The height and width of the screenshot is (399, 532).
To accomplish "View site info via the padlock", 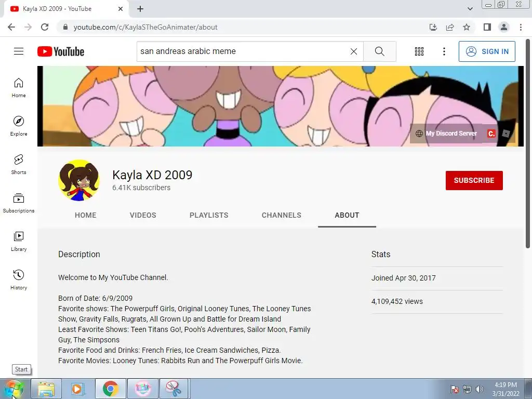I will point(65,27).
